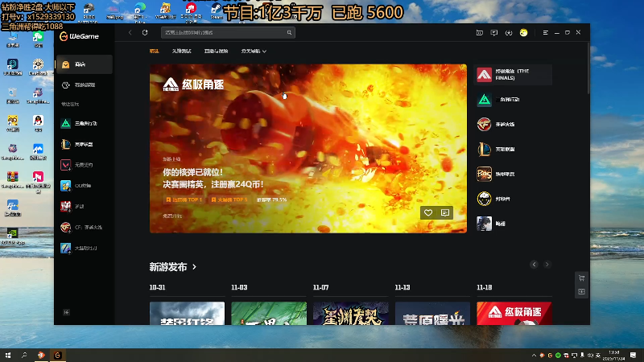
Task: Select CF CrossFire entry in left sidebar
Action: click(85, 227)
